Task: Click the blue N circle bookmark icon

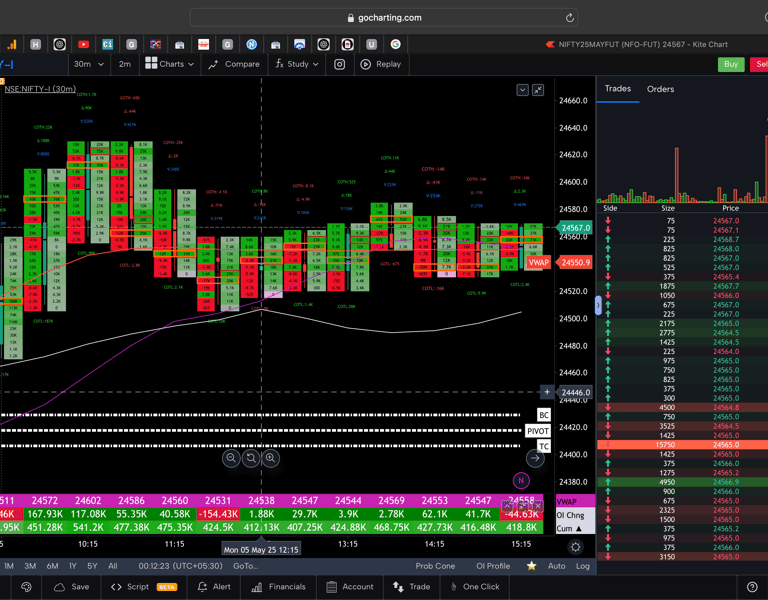Action: point(251,45)
